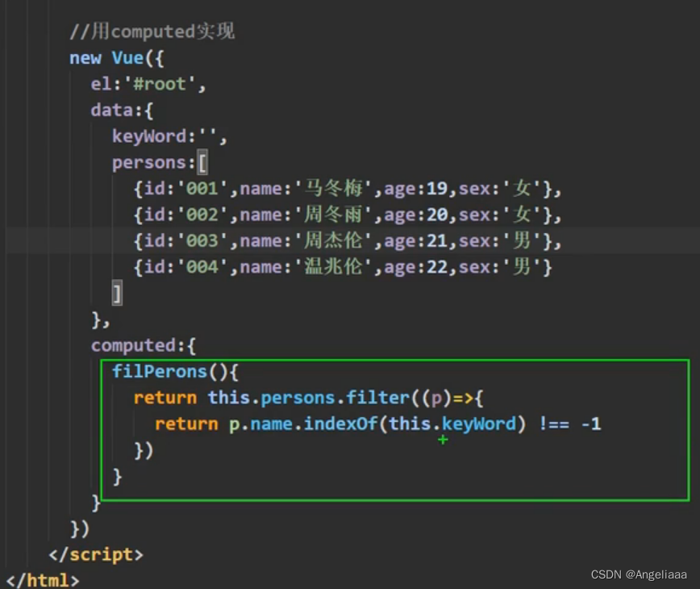Click the 'data:{' line
700x589 pixels.
(x=122, y=110)
